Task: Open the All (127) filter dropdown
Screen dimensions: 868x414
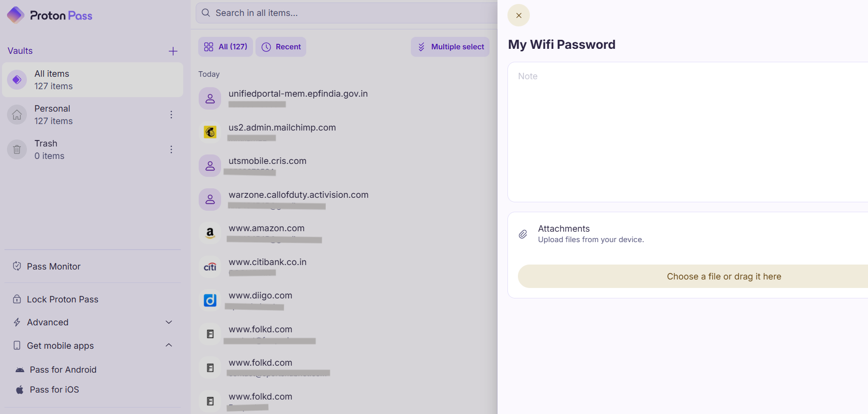Action: coord(226,47)
